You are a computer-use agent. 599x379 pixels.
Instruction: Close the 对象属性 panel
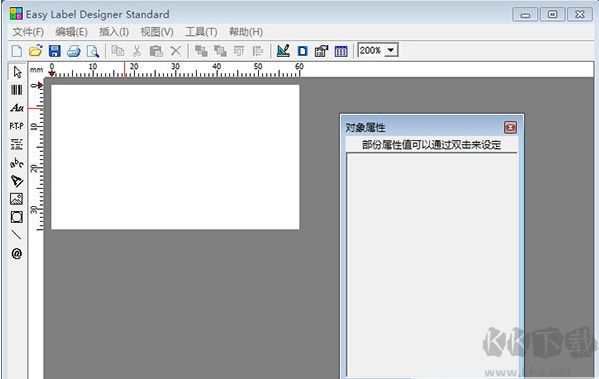[510, 127]
